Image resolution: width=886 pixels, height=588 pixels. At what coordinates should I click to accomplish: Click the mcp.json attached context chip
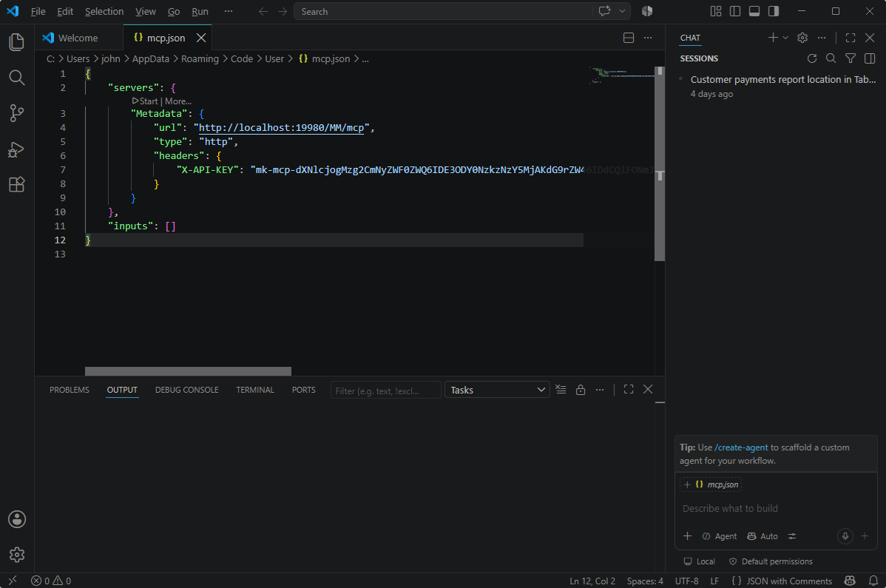(x=711, y=484)
